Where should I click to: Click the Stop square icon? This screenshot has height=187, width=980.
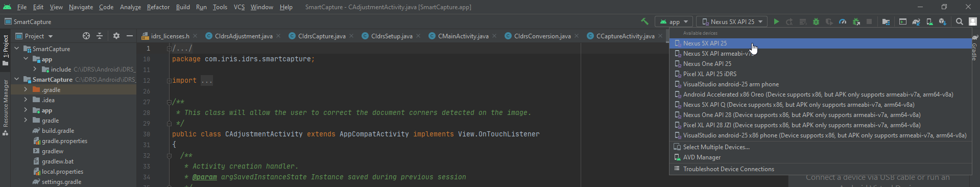click(x=869, y=21)
